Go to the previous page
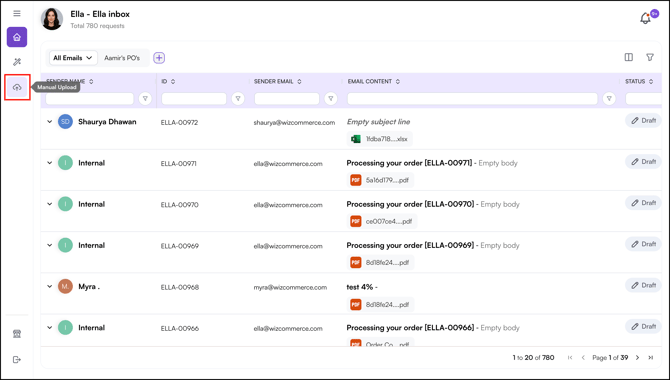Viewport: 670px width, 380px height. coord(583,358)
